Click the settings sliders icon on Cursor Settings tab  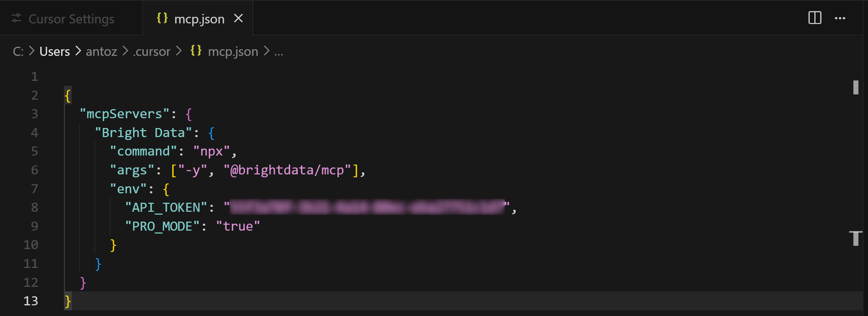(x=16, y=18)
